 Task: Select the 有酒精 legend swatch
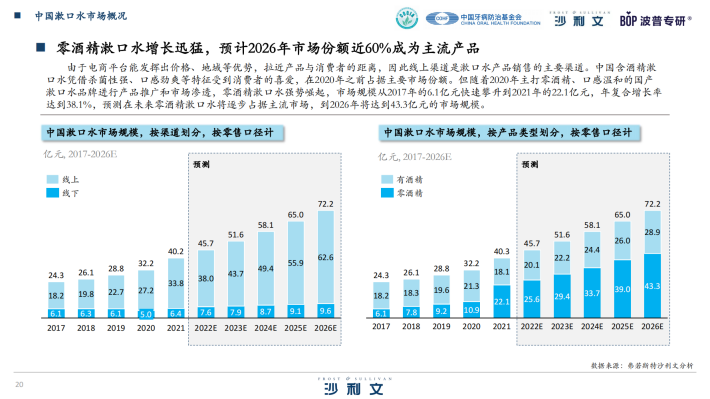click(x=387, y=179)
